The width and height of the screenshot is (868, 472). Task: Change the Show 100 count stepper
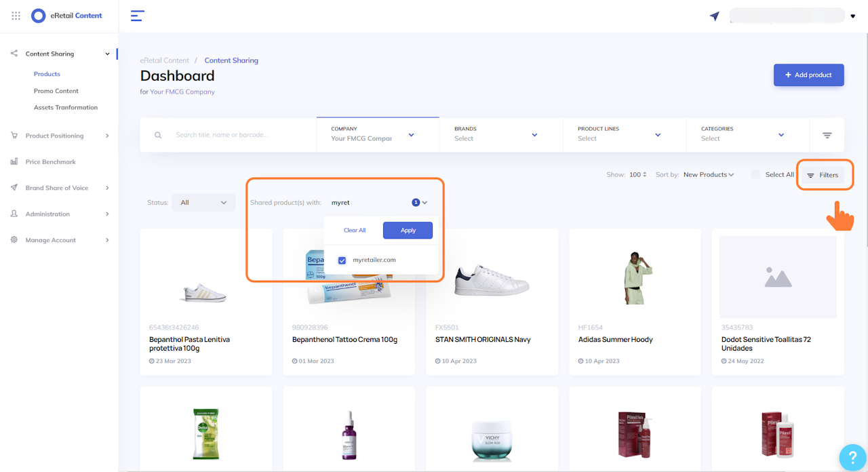click(637, 175)
